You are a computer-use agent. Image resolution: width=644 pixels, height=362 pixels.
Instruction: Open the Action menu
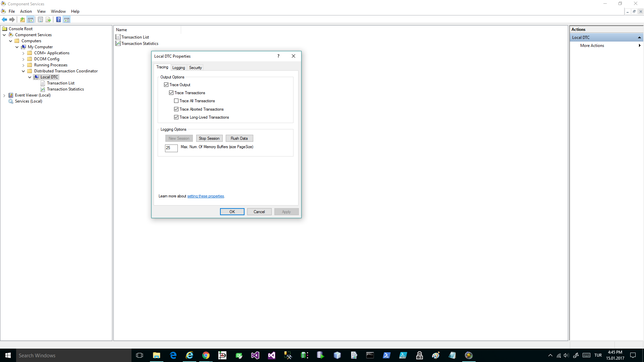26,11
